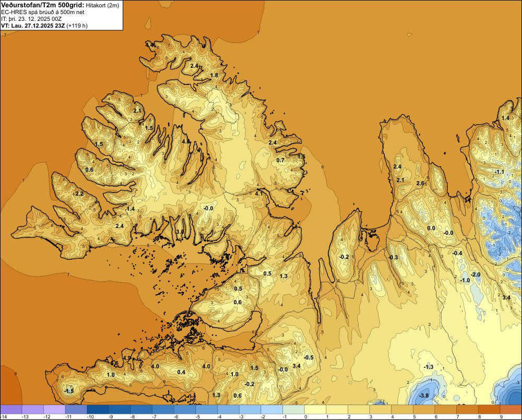Click the '-1.3' temperature value on the map
The width and height of the screenshot is (522, 420).
(x=429, y=367)
